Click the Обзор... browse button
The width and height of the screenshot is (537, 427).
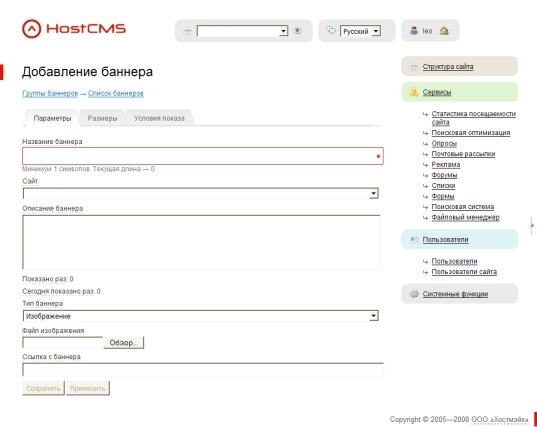[124, 342]
